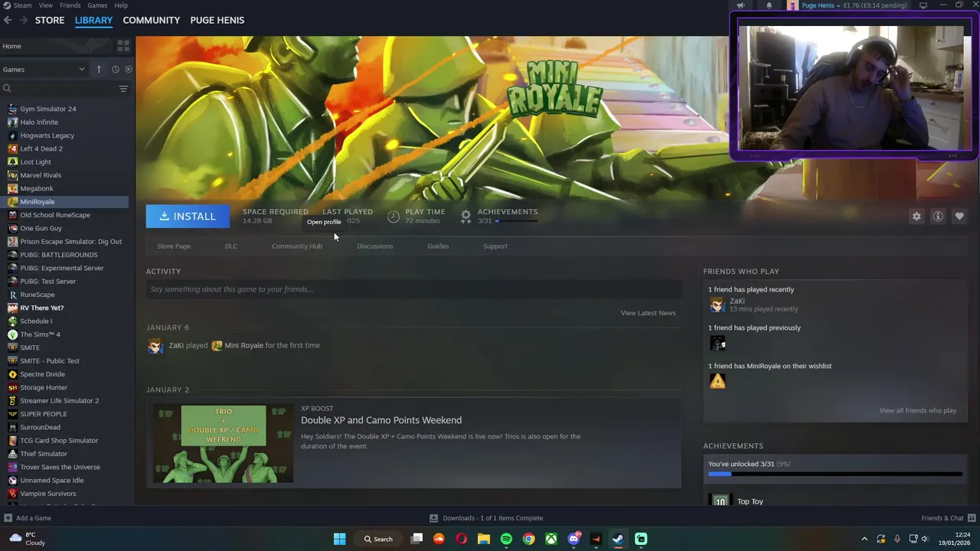
Task: Click the achievements 3/31 progress bar
Action: (x=835, y=474)
